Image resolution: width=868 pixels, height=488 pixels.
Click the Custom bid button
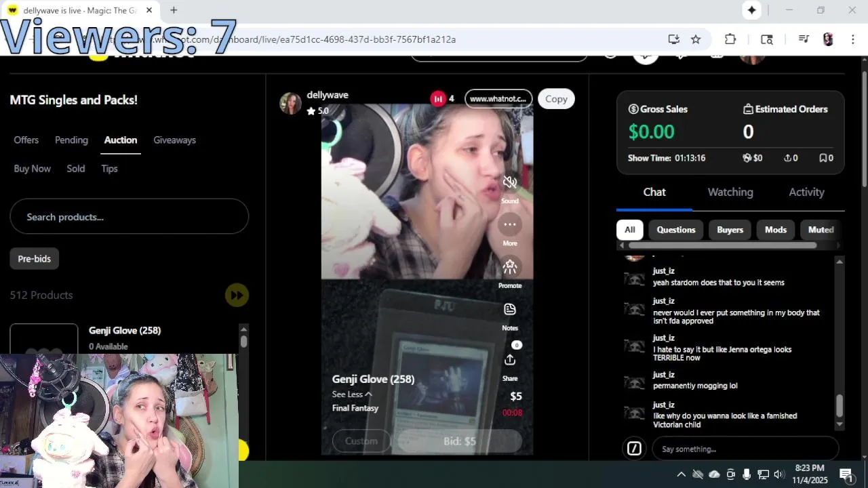click(x=361, y=441)
